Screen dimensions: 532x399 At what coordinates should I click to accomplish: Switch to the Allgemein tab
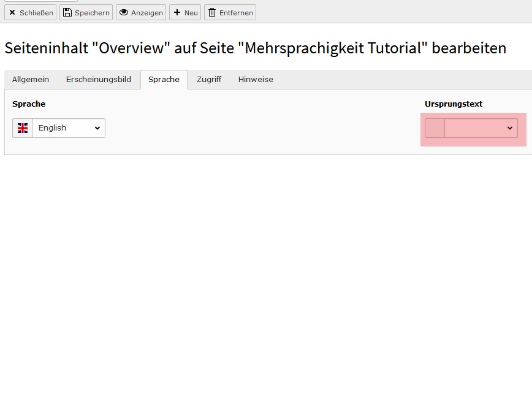click(31, 80)
